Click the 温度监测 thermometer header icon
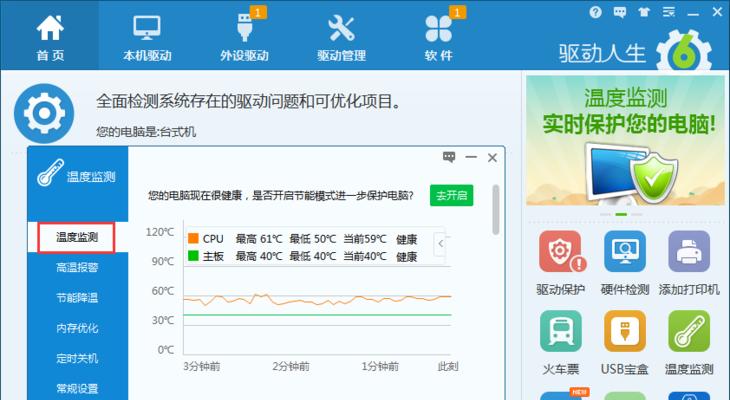 click(50, 172)
